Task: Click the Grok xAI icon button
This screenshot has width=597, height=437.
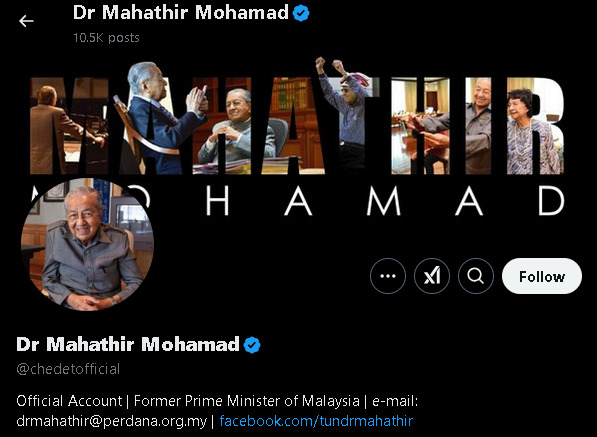Action: 432,276
